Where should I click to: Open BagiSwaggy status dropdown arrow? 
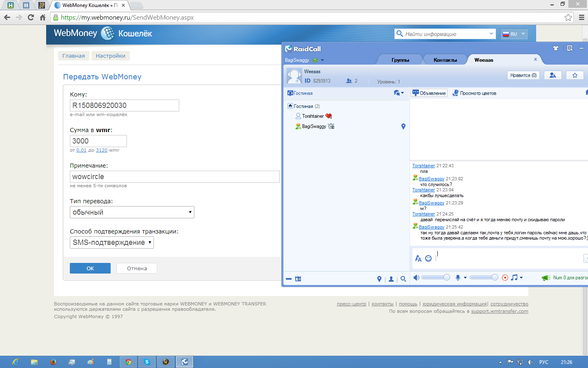pos(322,60)
